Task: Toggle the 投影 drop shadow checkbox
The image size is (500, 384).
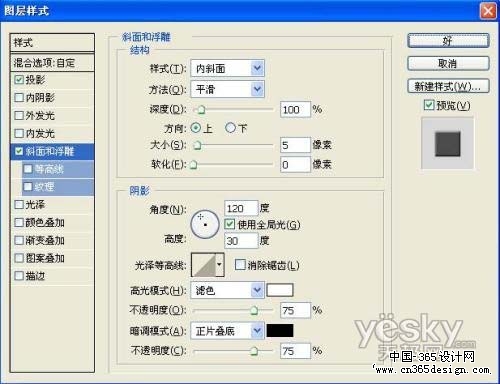Action: tap(19, 80)
